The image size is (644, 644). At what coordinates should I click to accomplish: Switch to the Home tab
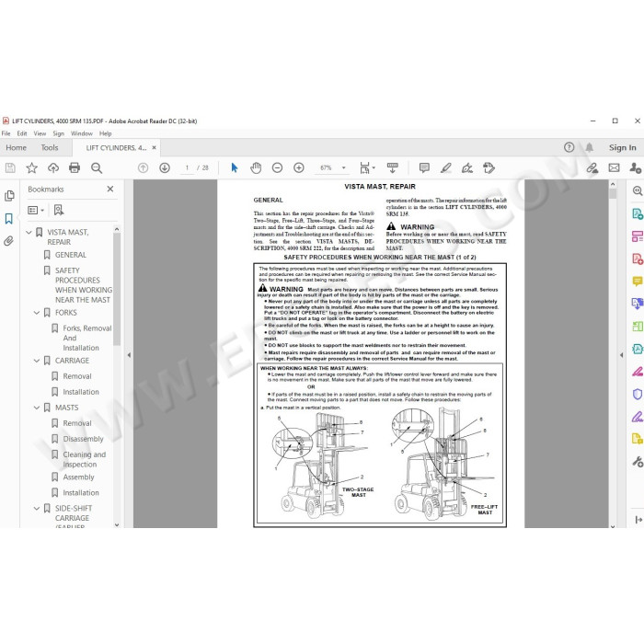coord(16,147)
